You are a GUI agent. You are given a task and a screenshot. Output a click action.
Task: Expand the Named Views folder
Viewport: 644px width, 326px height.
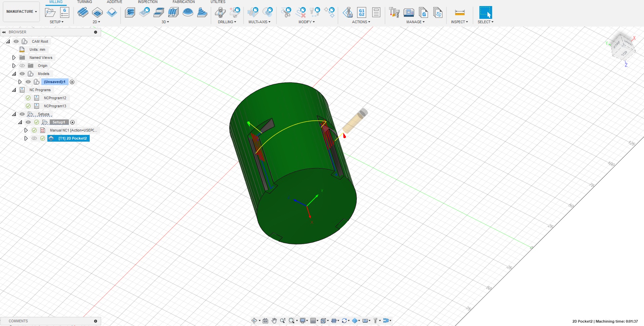[14, 58]
